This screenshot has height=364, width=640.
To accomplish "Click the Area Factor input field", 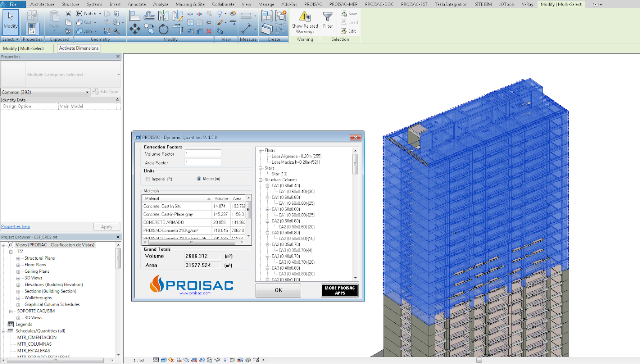I will point(203,162).
